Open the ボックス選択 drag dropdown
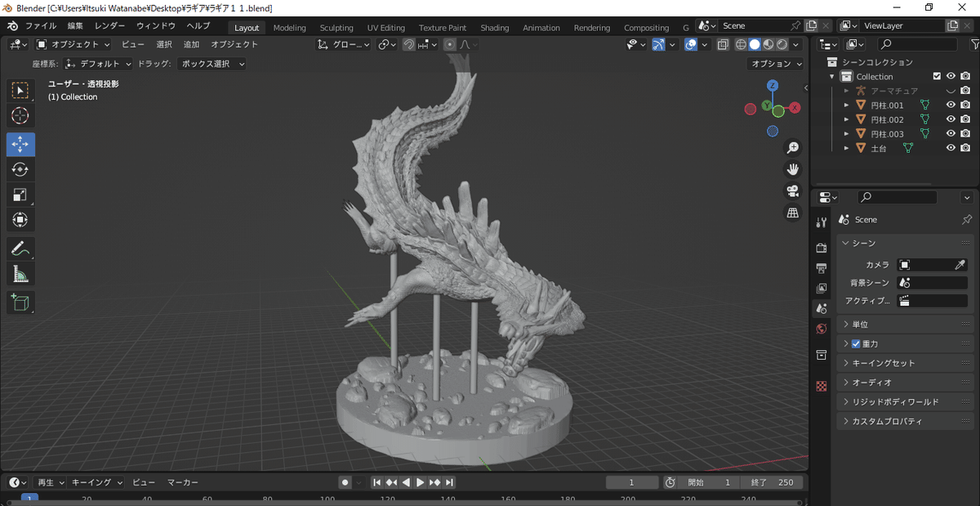980x506 pixels. pos(212,64)
